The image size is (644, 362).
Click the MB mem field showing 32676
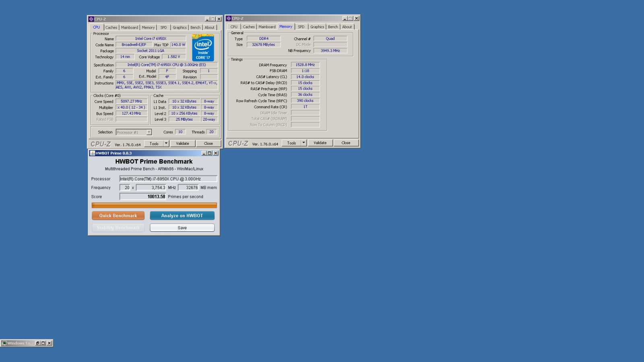click(x=188, y=187)
